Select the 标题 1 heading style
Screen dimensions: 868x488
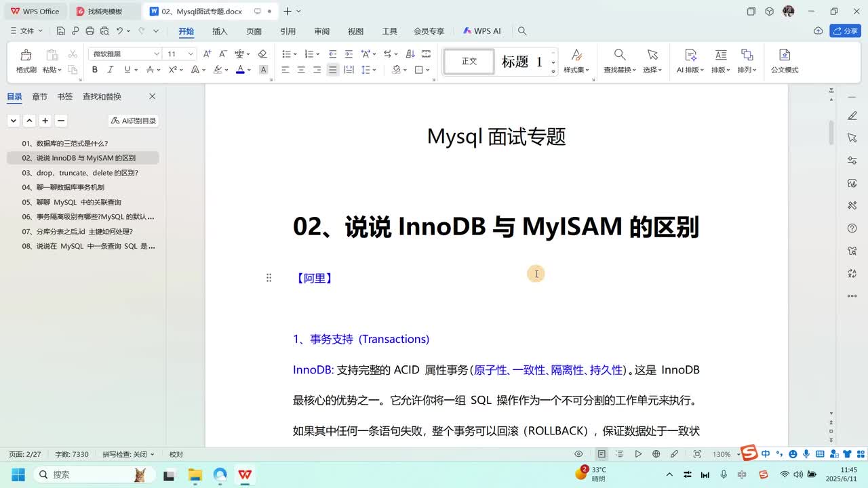522,62
